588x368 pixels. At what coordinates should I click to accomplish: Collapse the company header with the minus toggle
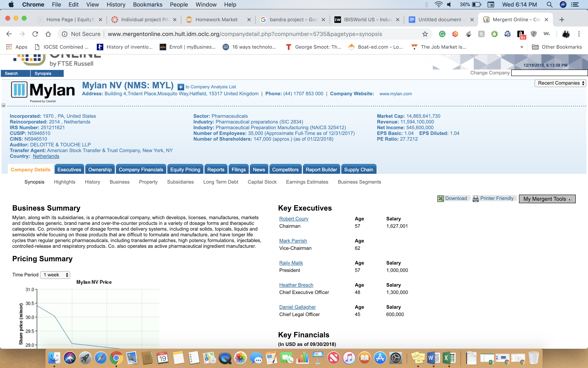[x=3, y=105]
